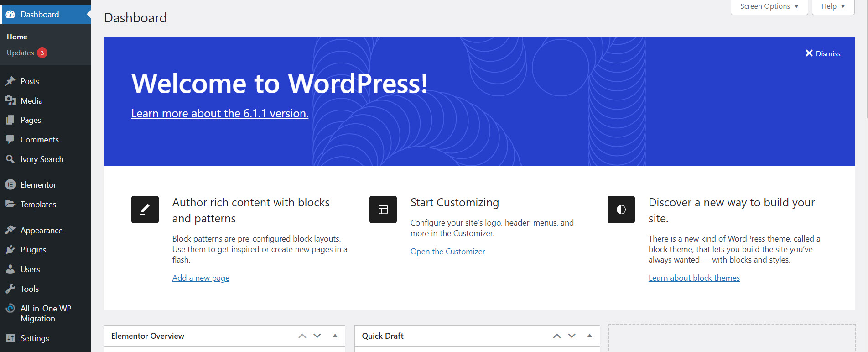This screenshot has width=868, height=352.
Task: Expand the Screen Options dropdown
Action: click(769, 6)
